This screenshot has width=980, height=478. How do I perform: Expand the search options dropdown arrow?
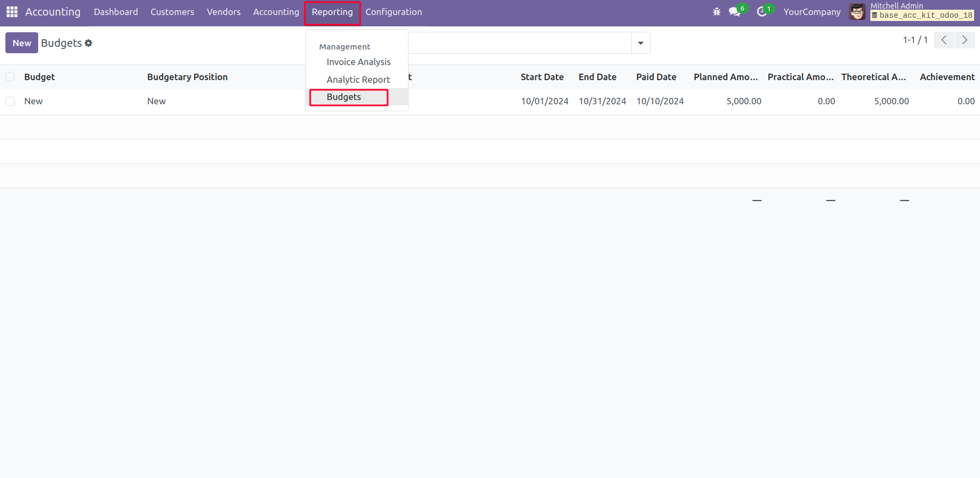[x=640, y=43]
